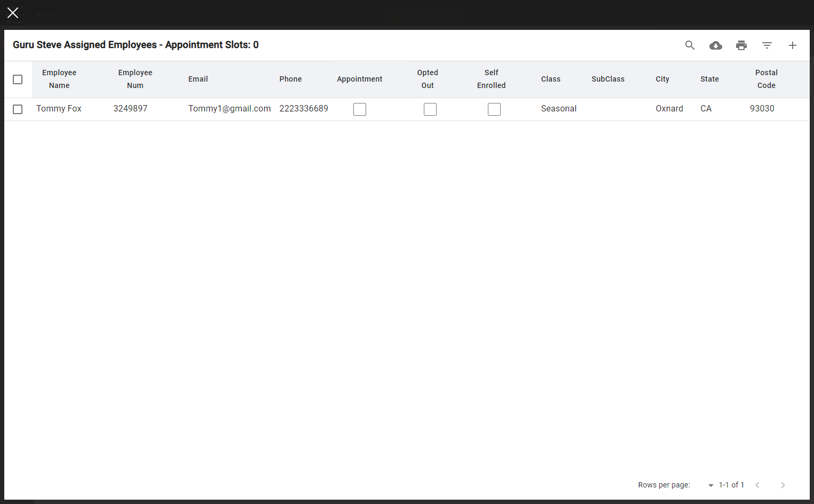
Task: Go to the previous page of results
Action: click(x=757, y=485)
